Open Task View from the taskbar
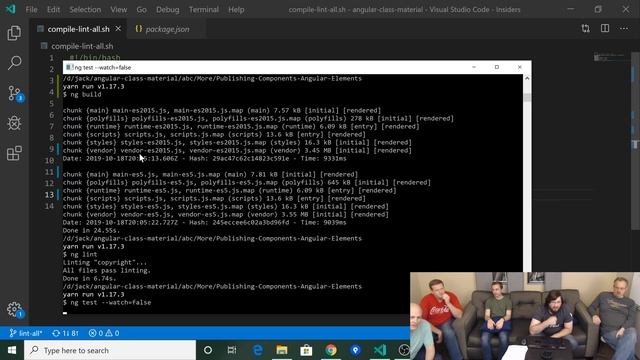The width and height of the screenshot is (640, 360). (x=232, y=350)
